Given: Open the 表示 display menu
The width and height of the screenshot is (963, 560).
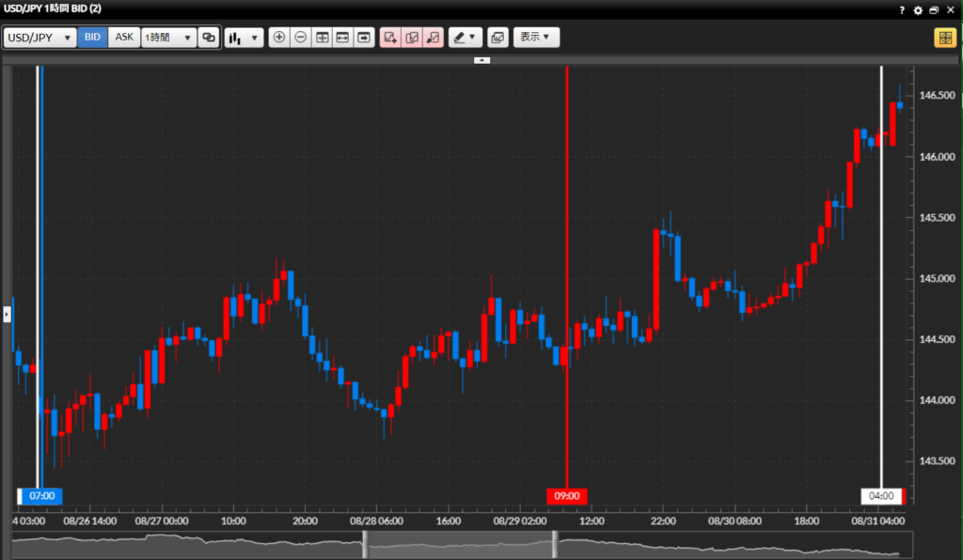Looking at the screenshot, I should coord(535,38).
